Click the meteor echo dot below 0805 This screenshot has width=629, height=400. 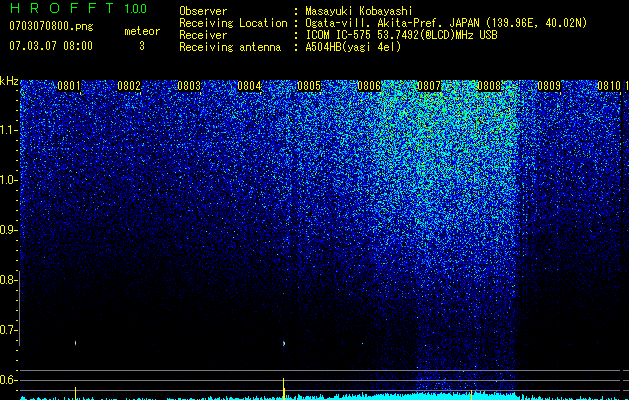pos(284,343)
